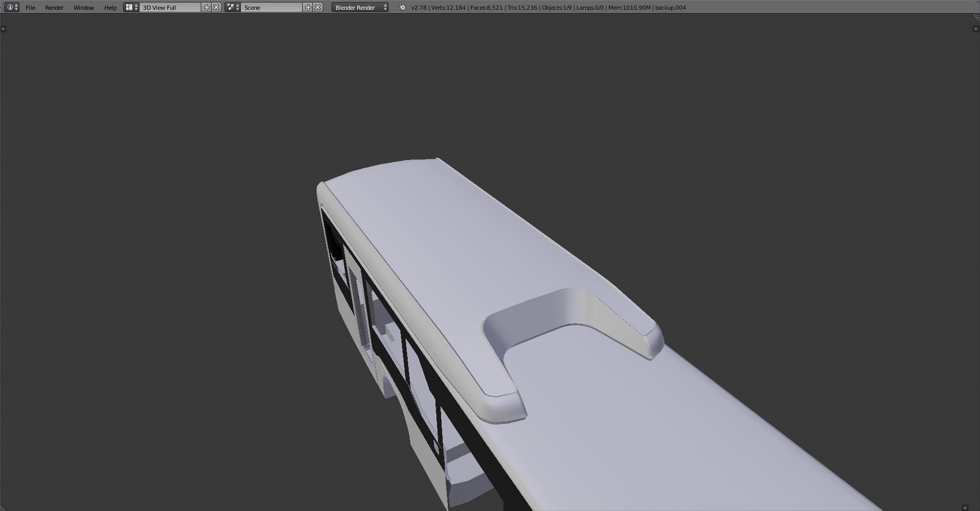The height and width of the screenshot is (511, 980).
Task: Add a new scene with plus icon
Action: (x=308, y=7)
